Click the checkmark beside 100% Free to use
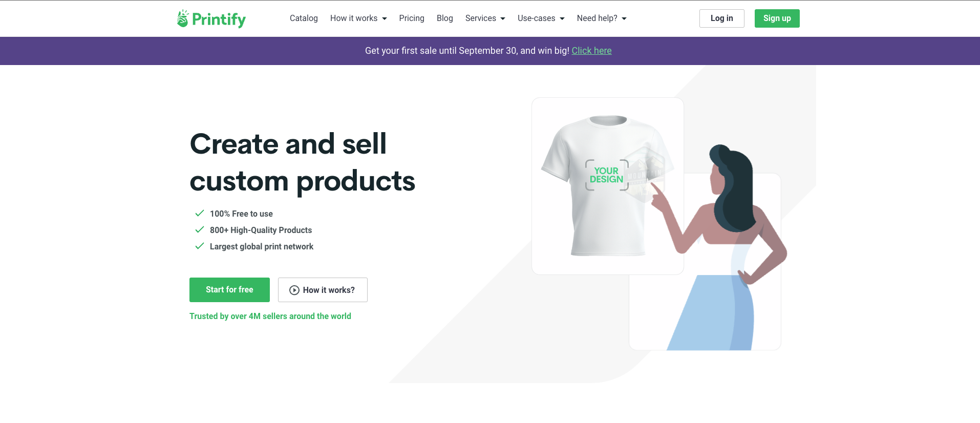This screenshot has width=980, height=423. [x=200, y=214]
